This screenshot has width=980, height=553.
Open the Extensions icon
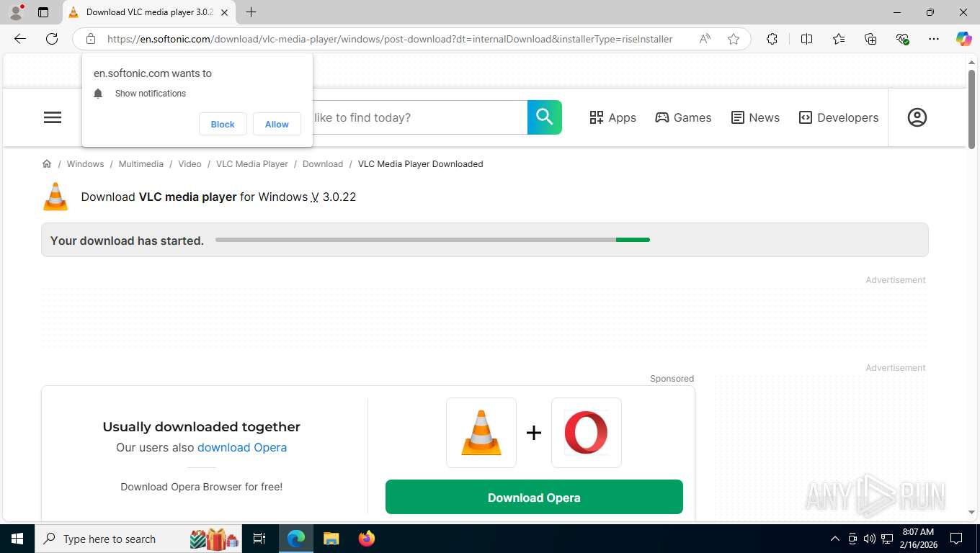(x=772, y=39)
